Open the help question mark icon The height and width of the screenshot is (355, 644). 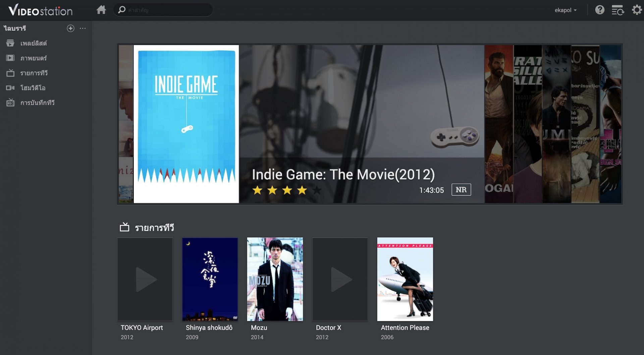[599, 10]
